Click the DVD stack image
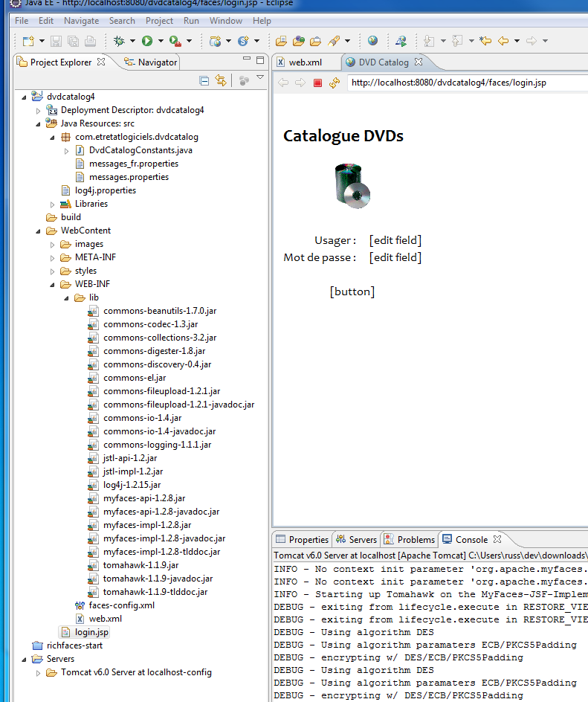588x702 pixels. pyautogui.click(x=352, y=186)
